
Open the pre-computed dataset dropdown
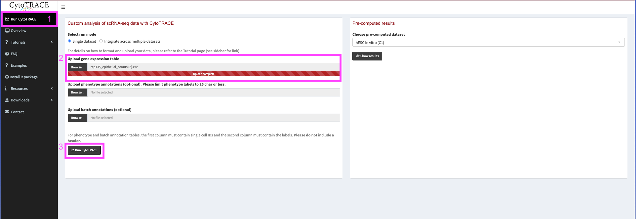tap(488, 42)
